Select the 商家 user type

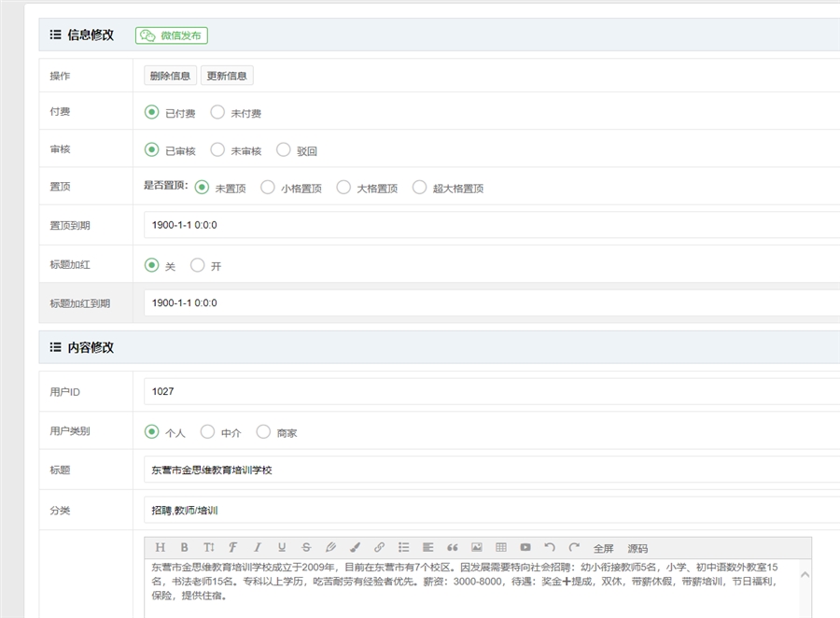263,432
